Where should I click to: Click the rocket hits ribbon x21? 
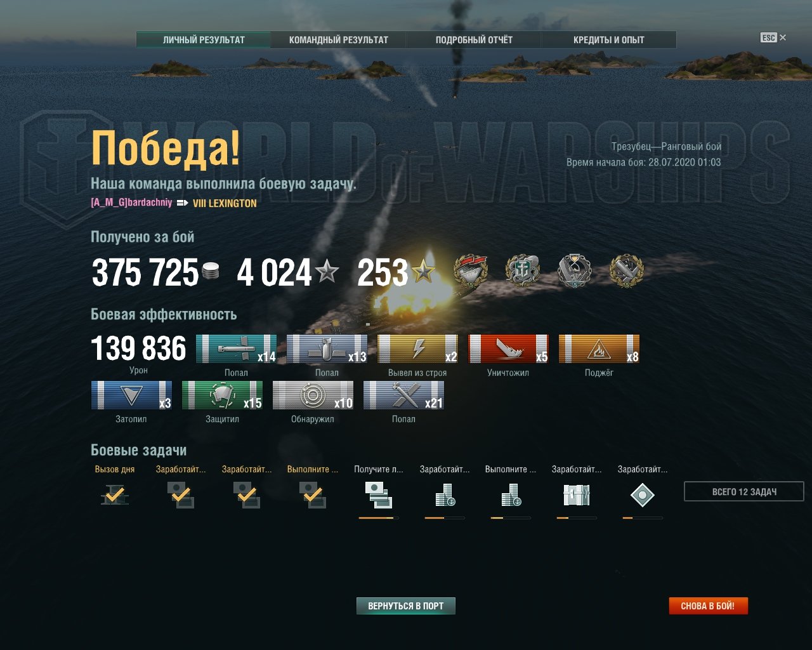[403, 395]
